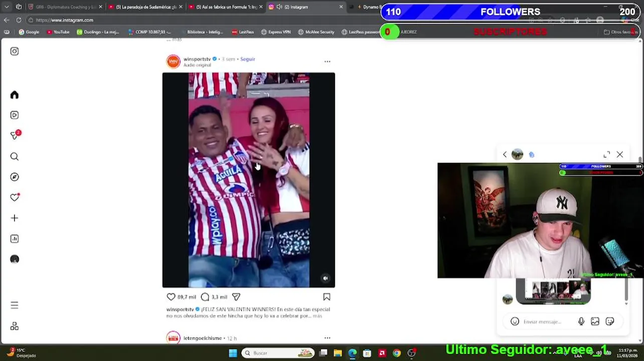Open the hamburger More menu in sidebar
The width and height of the screenshot is (644, 361).
pos(15,305)
